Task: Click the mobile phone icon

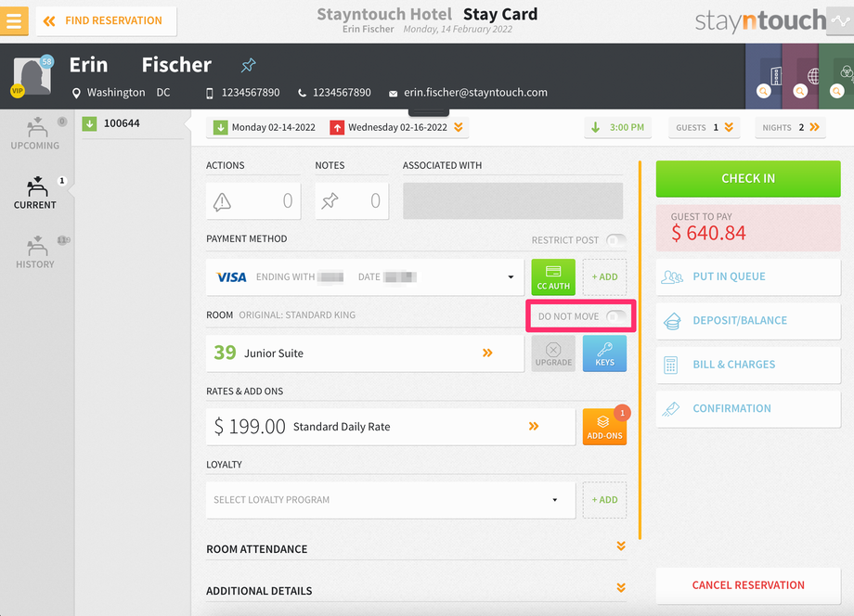Action: (210, 93)
